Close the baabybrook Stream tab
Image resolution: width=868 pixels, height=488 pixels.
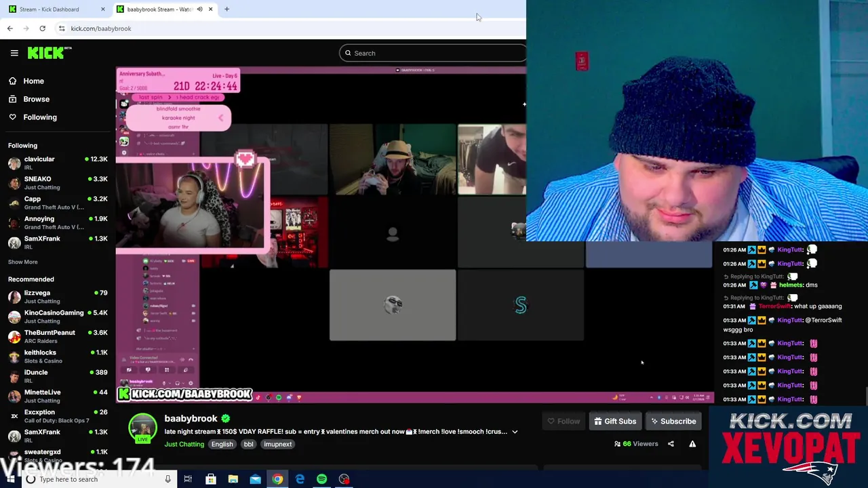210,9
